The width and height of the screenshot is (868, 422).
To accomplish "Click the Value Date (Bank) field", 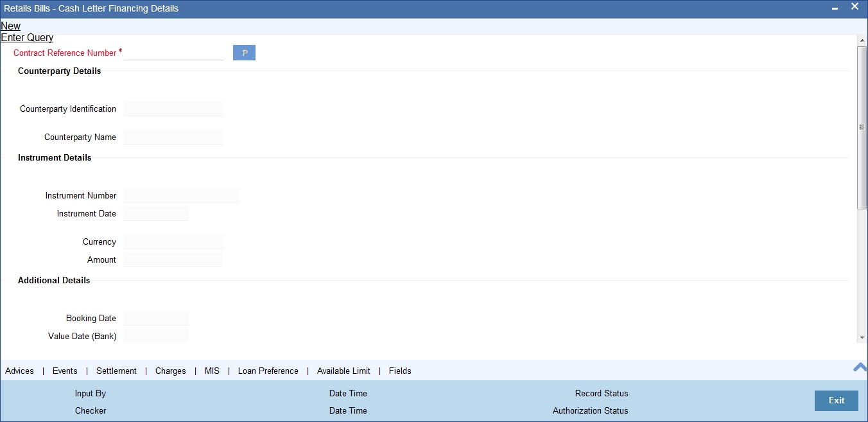I will tap(156, 336).
